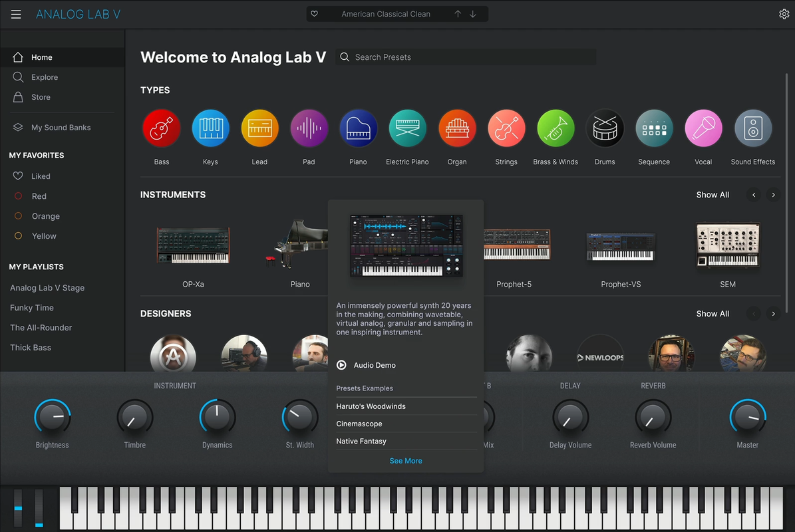Viewport: 795px width, 532px height.
Task: Select the Prophet-VS instrument thumbnail
Action: point(621,247)
